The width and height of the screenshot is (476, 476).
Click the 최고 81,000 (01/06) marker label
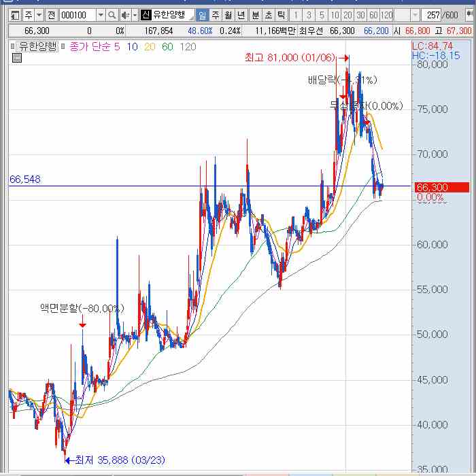tap(290, 57)
